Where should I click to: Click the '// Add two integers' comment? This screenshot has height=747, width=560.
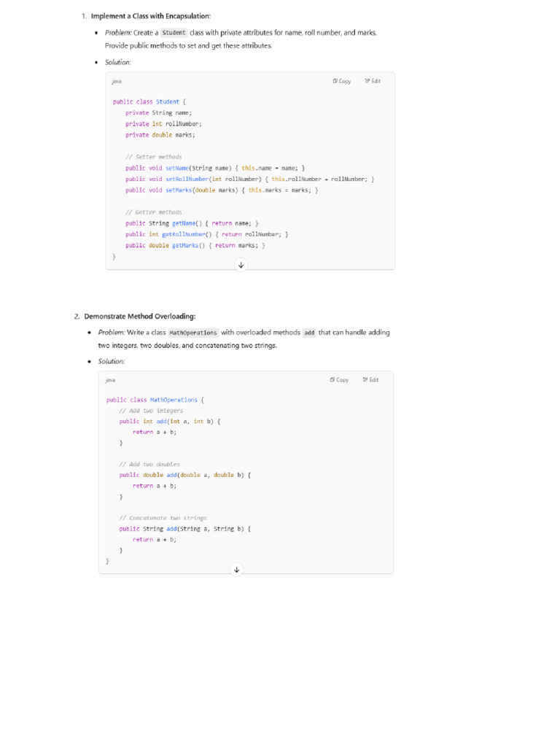(151, 411)
